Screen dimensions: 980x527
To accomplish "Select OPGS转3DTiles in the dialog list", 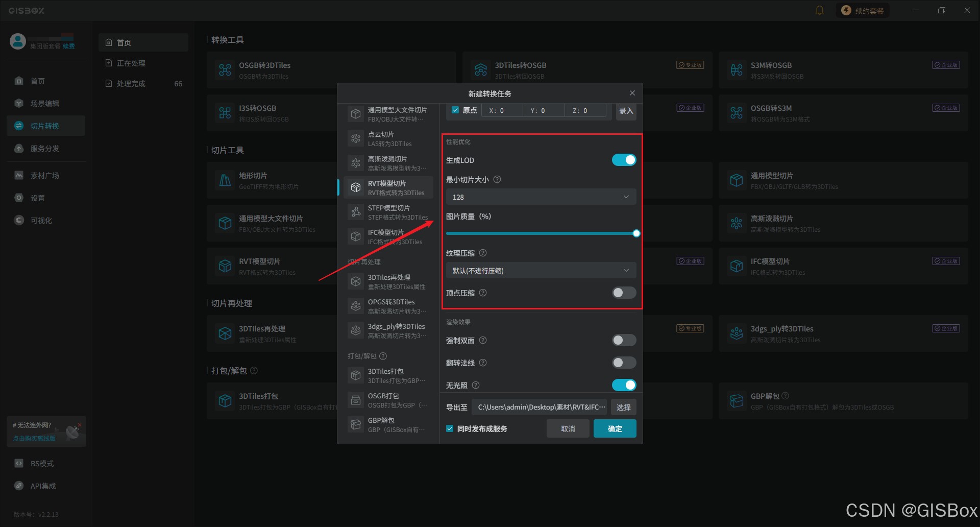I will (x=388, y=306).
